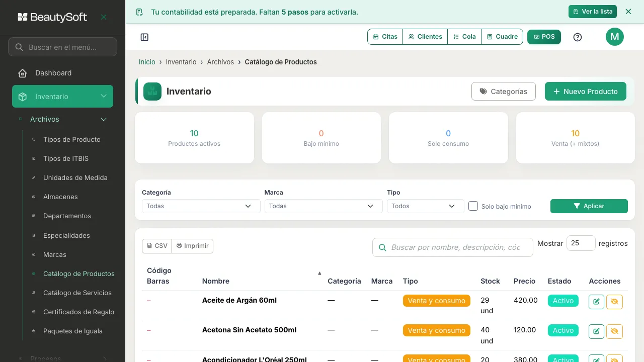Click the accounting document icon in banner

[139, 12]
